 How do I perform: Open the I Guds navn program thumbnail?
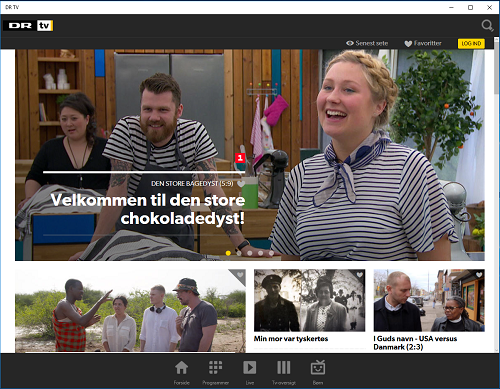[x=429, y=300]
